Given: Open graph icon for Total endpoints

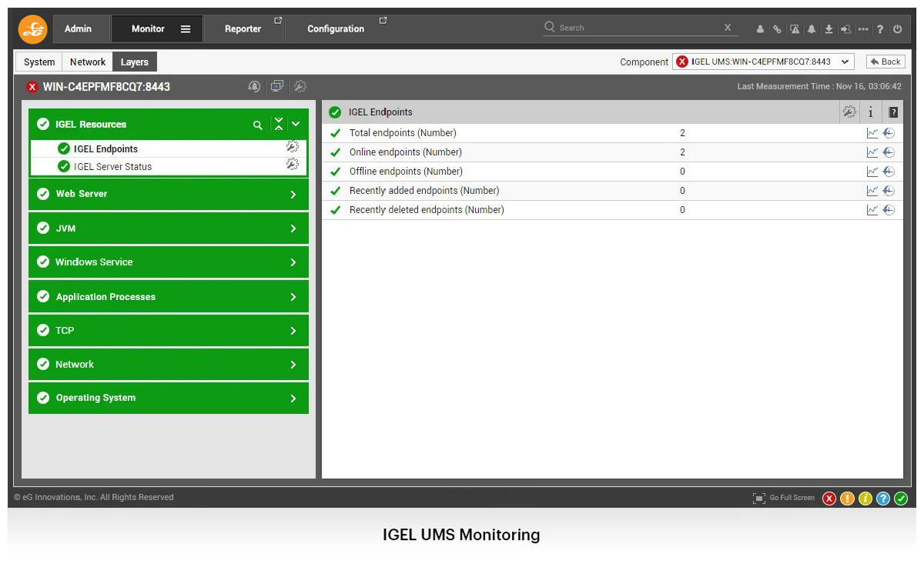Looking at the screenshot, I should 872,133.
